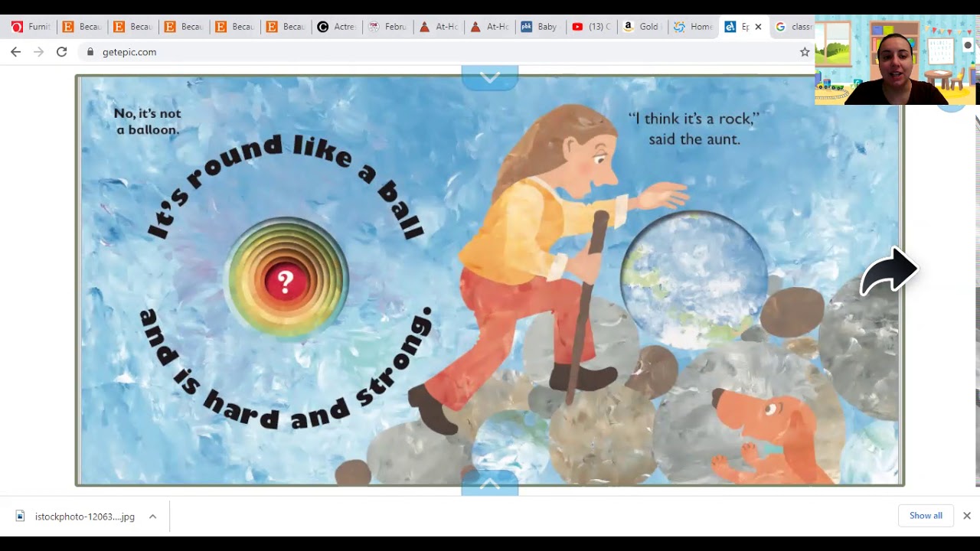This screenshot has height=551, width=980.
Task: Expand the top reader bar down-chevron
Action: (490, 77)
